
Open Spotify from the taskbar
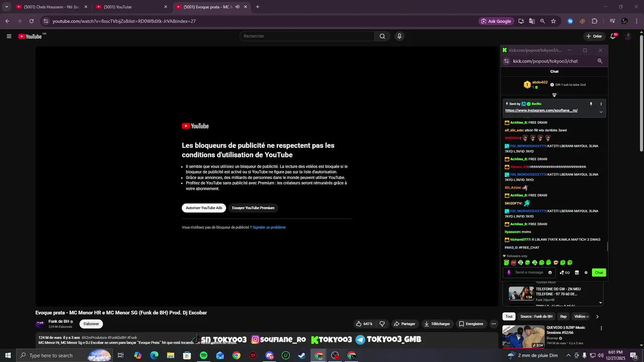(203, 355)
